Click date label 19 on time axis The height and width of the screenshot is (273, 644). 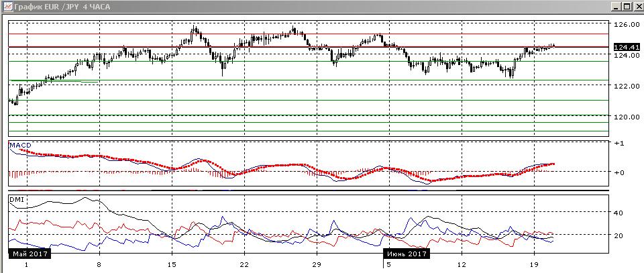pos(534,265)
